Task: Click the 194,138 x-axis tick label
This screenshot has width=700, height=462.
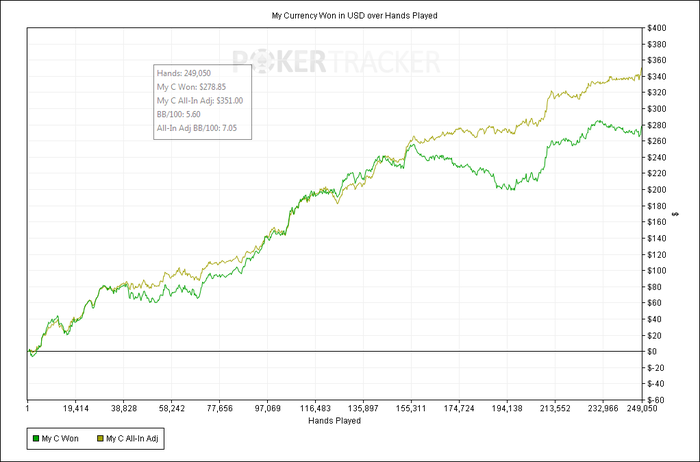Action: click(507, 408)
